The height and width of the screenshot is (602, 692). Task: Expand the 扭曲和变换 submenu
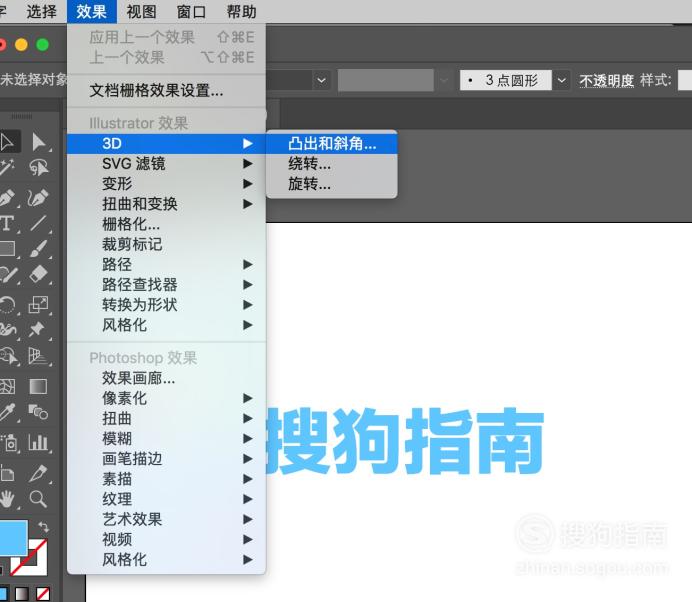166,204
